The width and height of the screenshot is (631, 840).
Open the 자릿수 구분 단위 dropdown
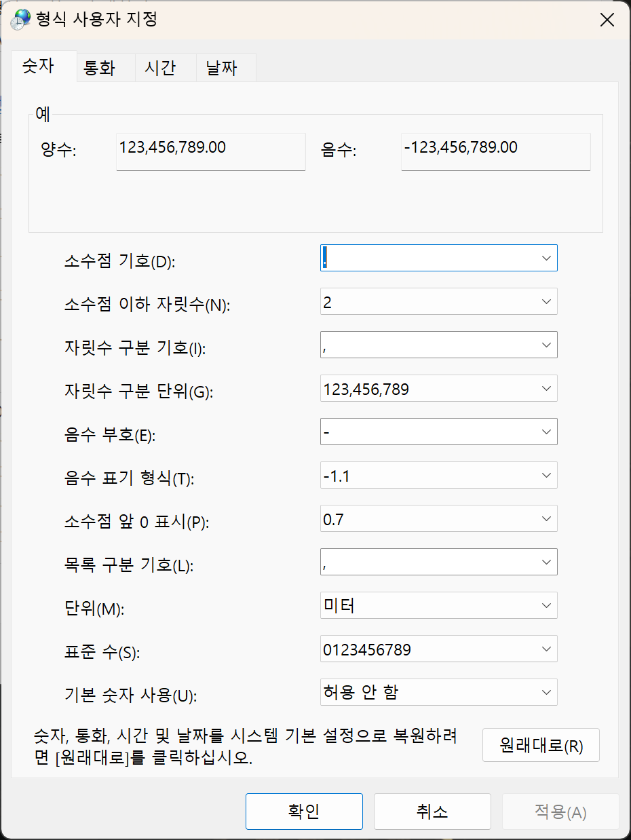click(546, 389)
